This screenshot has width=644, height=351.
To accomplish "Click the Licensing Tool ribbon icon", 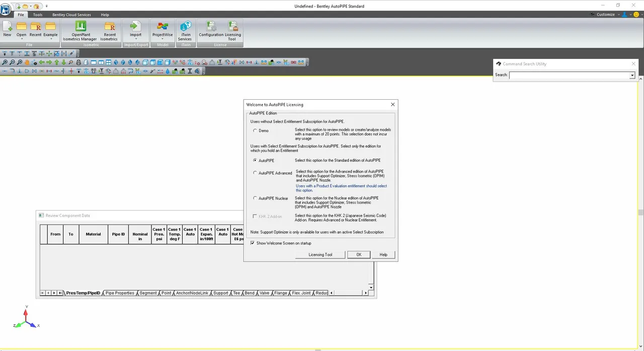I will [233, 31].
